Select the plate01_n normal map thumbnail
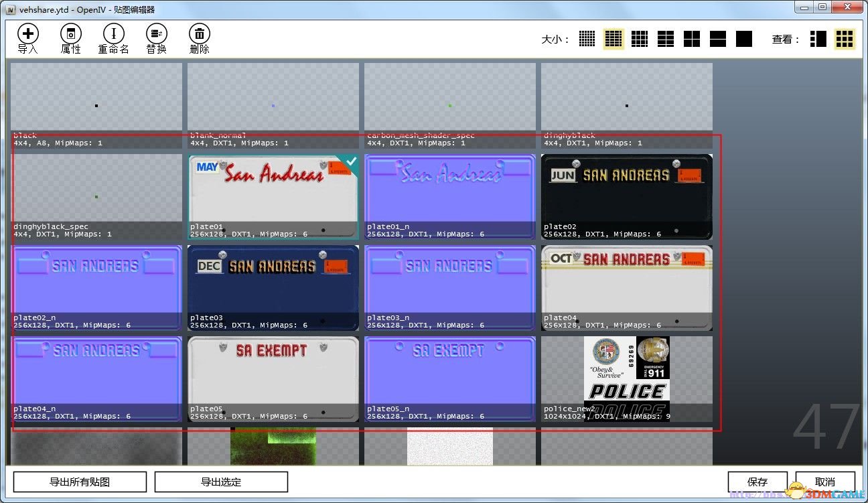 [x=450, y=197]
